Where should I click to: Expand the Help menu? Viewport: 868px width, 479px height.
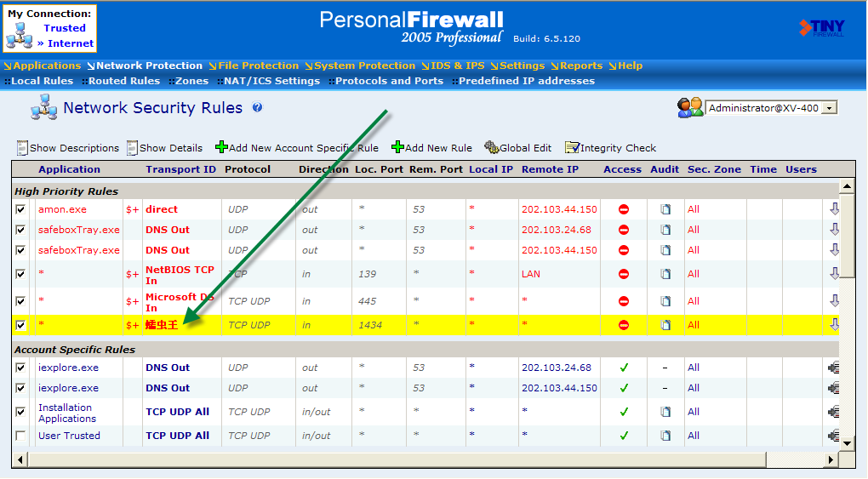click(x=626, y=66)
